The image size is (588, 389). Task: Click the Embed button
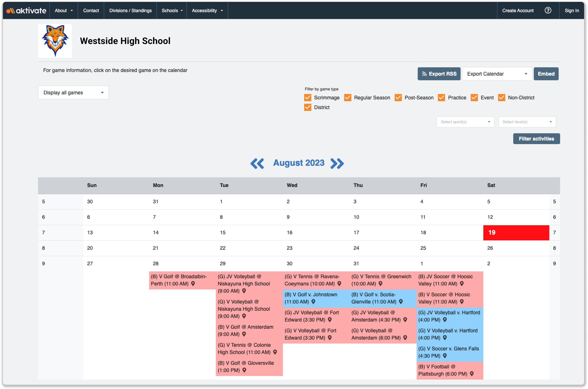pyautogui.click(x=546, y=74)
